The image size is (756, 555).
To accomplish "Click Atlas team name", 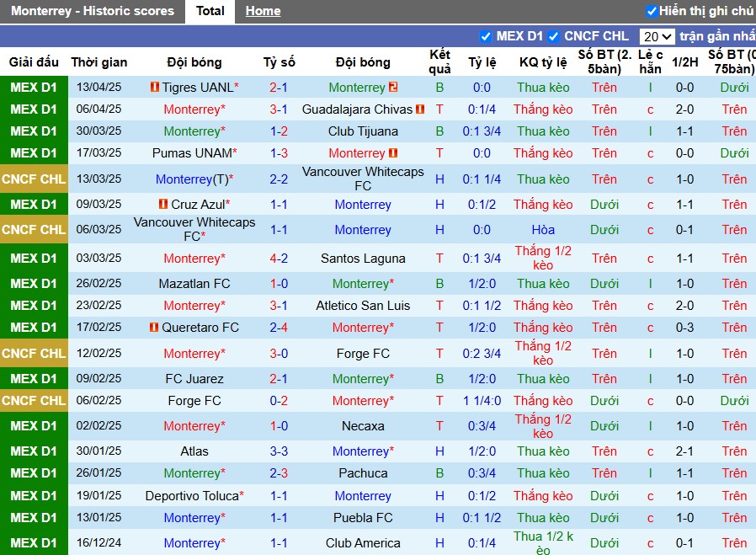I will (x=194, y=451).
